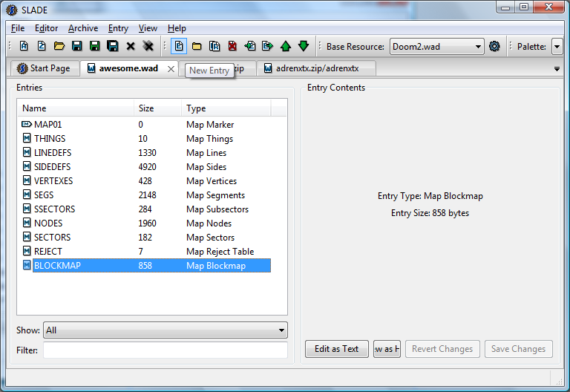Move the entry down with the green down arrow
Screen dimensions: 570x392
tap(304, 46)
